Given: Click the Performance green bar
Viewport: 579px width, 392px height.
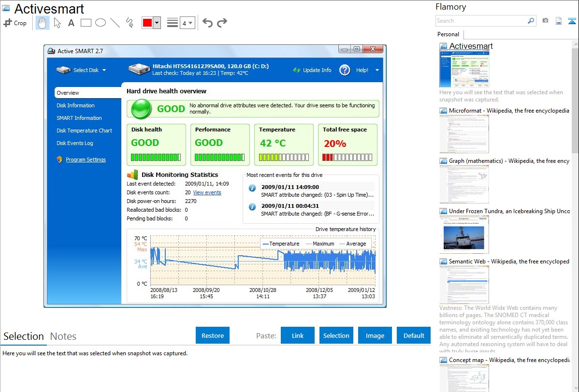Looking at the screenshot, I should coord(220,158).
